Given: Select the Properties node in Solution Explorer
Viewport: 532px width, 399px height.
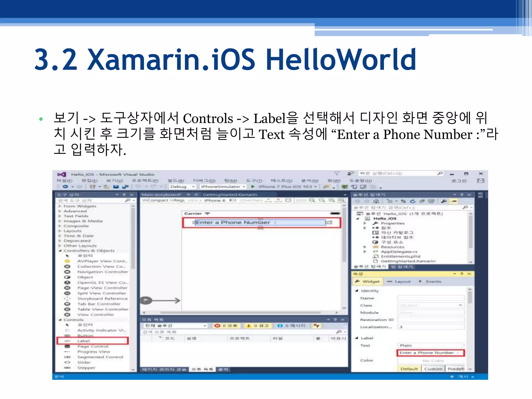Looking at the screenshot, I should click(393, 223).
